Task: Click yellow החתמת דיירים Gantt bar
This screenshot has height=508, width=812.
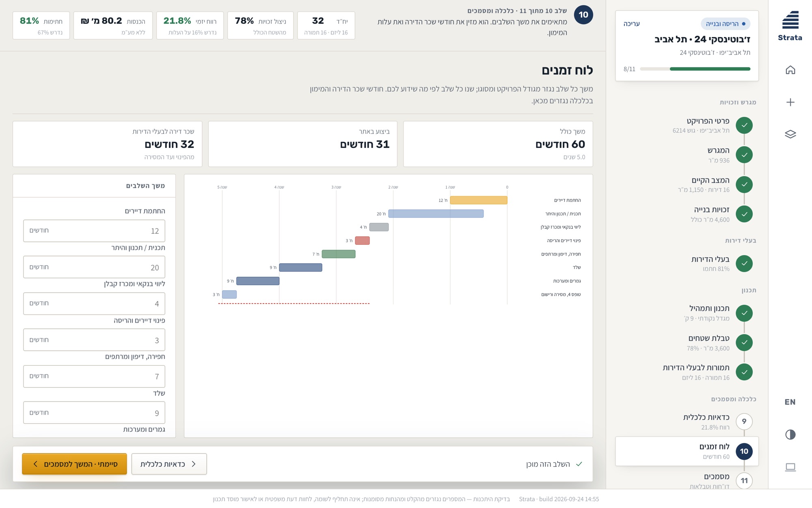Action: 479,200
